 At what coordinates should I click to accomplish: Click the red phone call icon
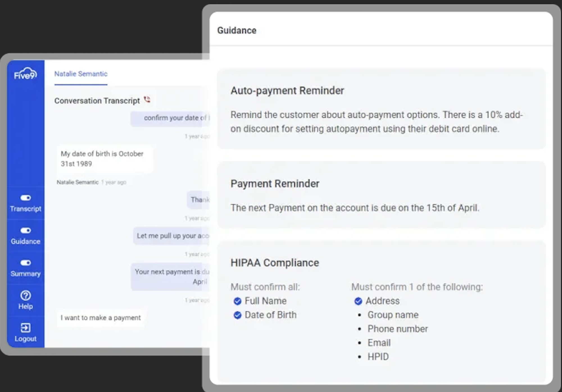pyautogui.click(x=147, y=99)
